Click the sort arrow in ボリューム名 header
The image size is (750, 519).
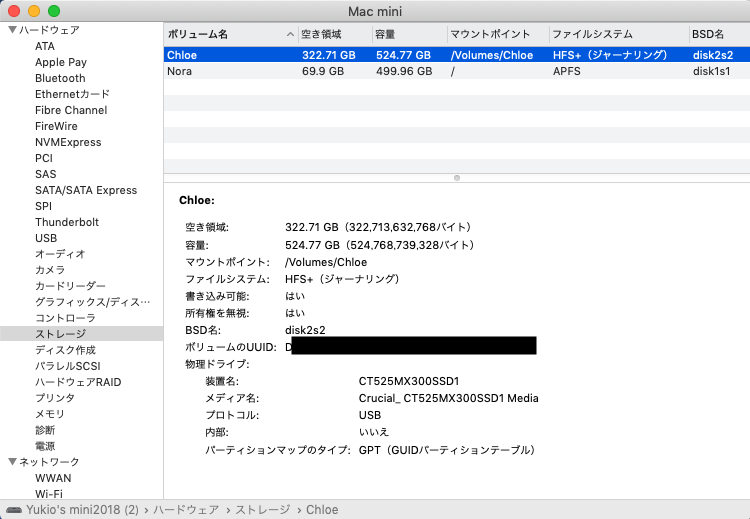coord(290,34)
